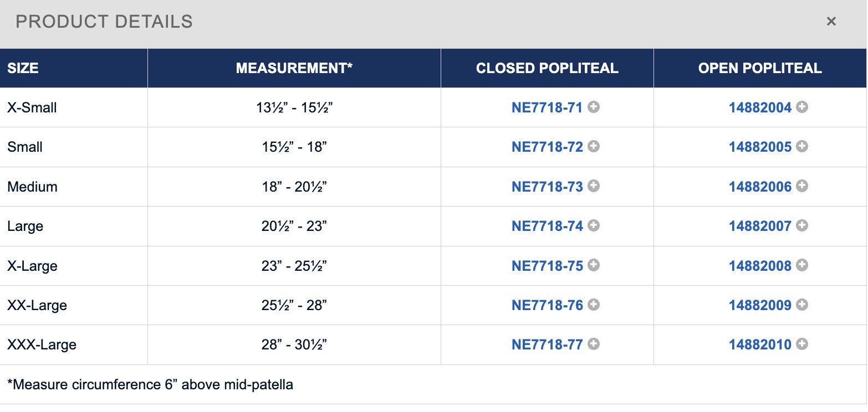Click plus icon beside 14882010
The image size is (868, 412).
click(x=802, y=344)
